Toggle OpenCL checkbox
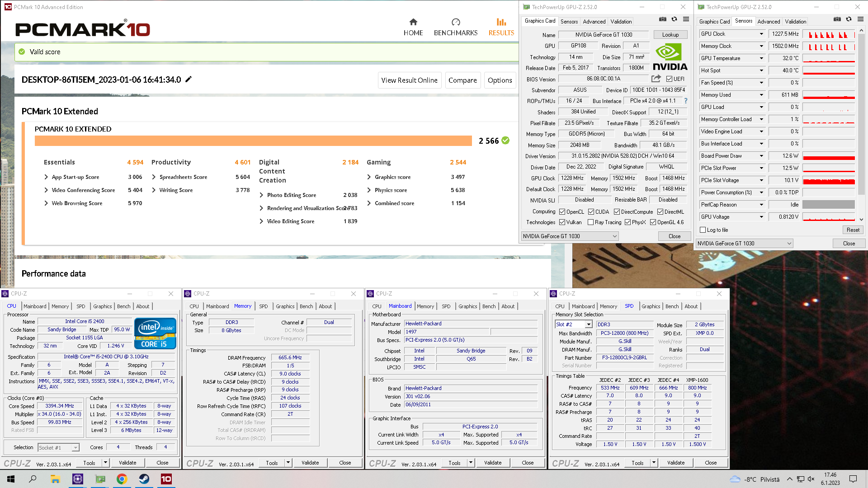The height and width of the screenshot is (488, 868). [x=562, y=212]
